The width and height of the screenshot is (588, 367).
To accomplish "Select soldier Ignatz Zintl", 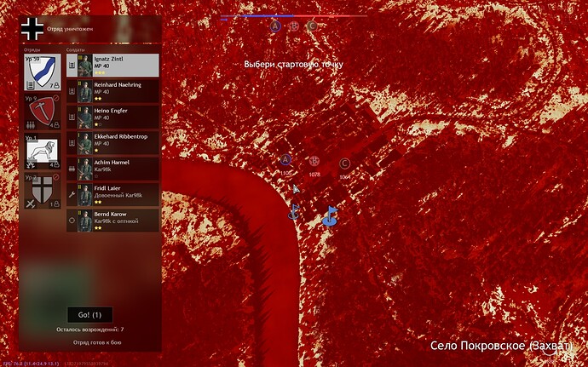I will (112, 66).
